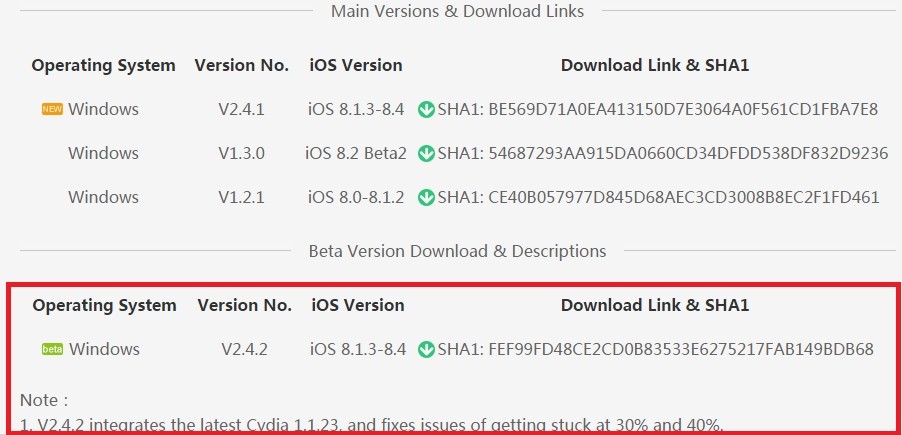
Task: Click the V1.3.0 version number
Action: point(241,153)
